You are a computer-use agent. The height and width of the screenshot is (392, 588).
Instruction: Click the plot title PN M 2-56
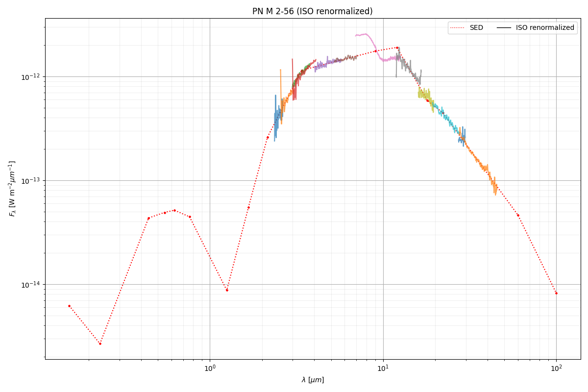pos(312,11)
